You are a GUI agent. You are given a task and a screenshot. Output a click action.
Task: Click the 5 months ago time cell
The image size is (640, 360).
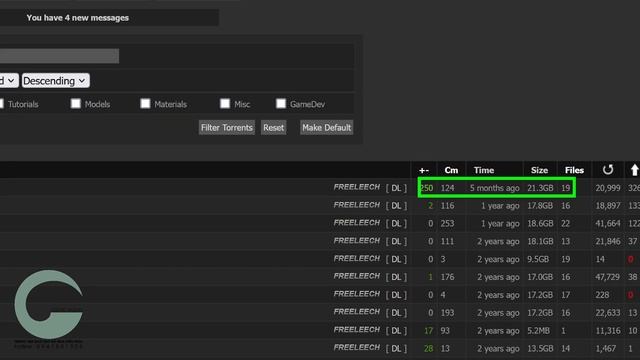point(495,188)
